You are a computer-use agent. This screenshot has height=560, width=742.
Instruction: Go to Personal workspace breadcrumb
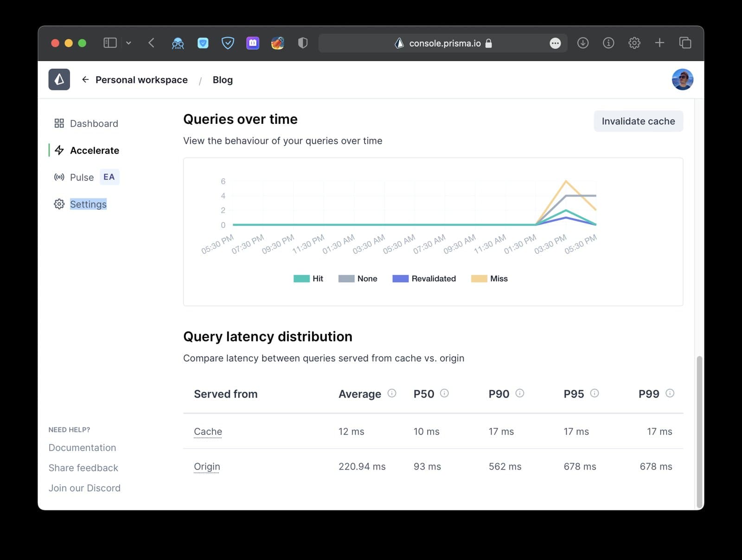click(x=141, y=80)
